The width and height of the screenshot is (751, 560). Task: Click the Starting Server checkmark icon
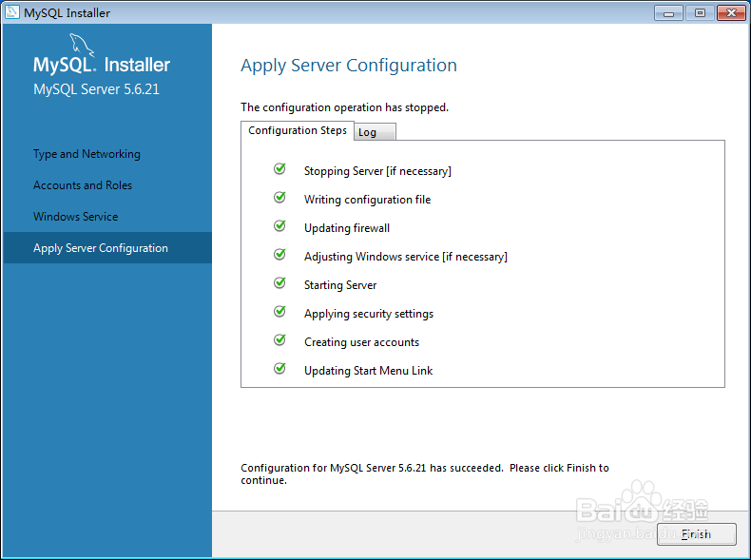279,282
